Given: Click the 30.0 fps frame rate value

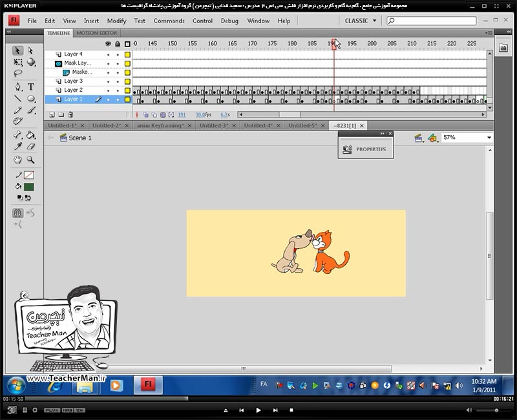Looking at the screenshot, I should pos(200,115).
